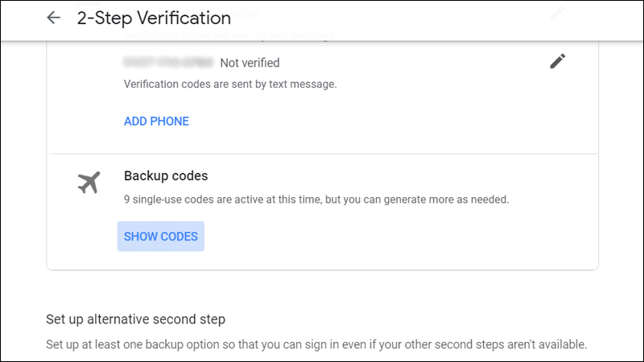Click the partially hidden pencil icon at top
Viewport: 644px width, 362px height.
(557, 14)
